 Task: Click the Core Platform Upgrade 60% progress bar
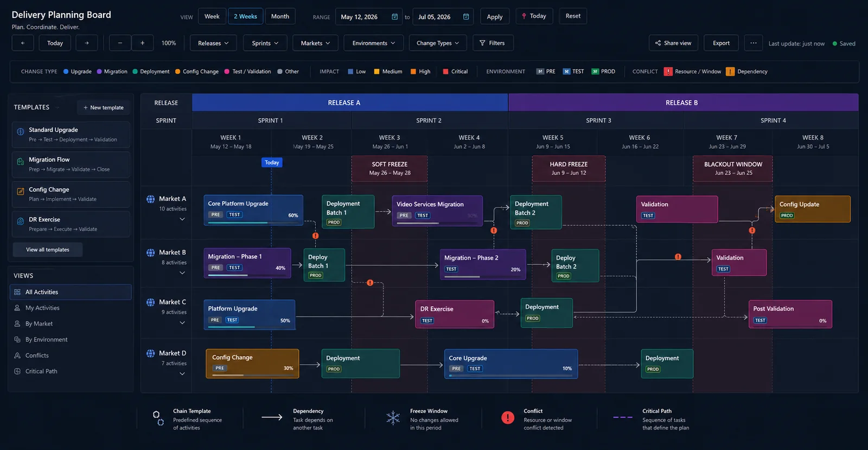(253, 223)
